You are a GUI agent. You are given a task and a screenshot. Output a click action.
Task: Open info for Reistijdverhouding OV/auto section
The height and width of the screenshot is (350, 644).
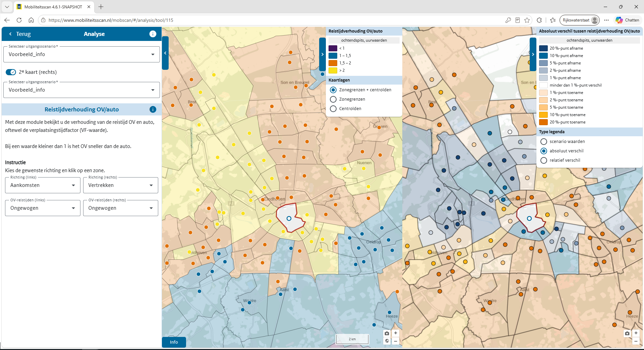point(153,109)
